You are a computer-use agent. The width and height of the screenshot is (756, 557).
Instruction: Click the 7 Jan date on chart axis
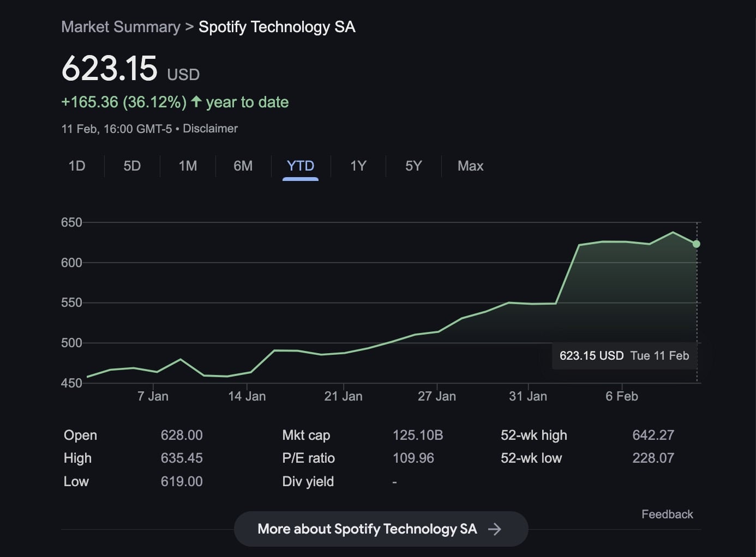[x=153, y=396]
